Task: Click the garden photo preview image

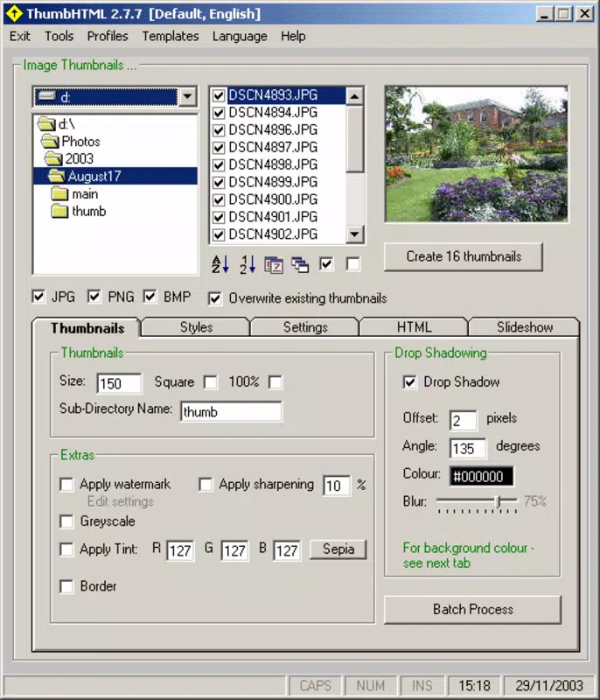Action: click(477, 154)
